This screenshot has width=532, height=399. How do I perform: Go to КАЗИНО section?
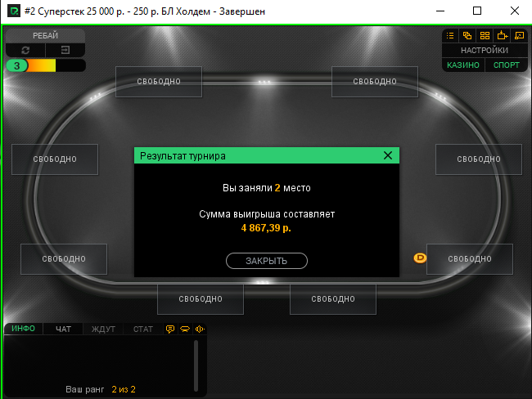click(x=463, y=65)
